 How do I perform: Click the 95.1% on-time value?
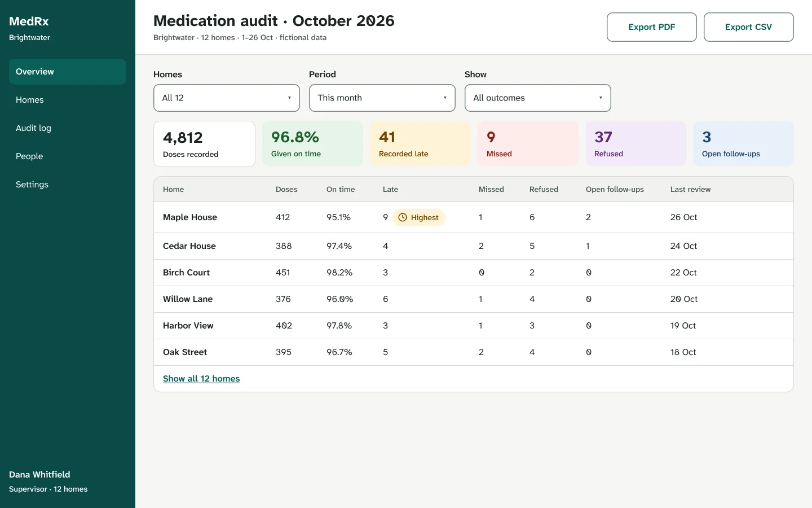(338, 217)
